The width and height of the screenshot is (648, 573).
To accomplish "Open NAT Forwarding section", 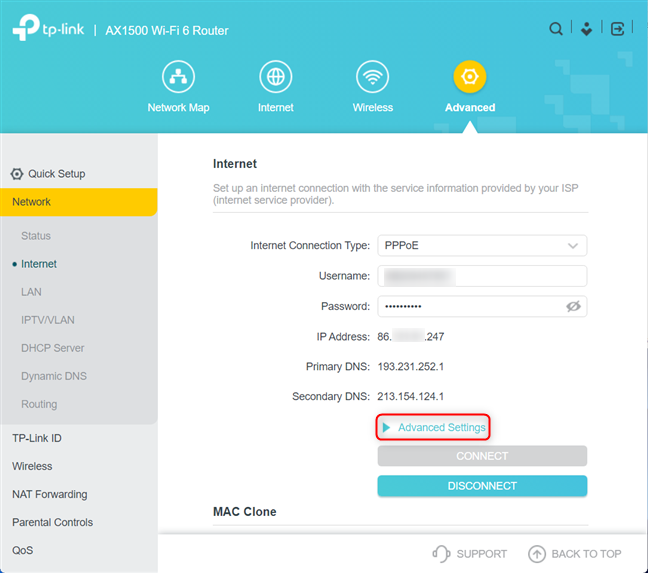I will pos(50,495).
